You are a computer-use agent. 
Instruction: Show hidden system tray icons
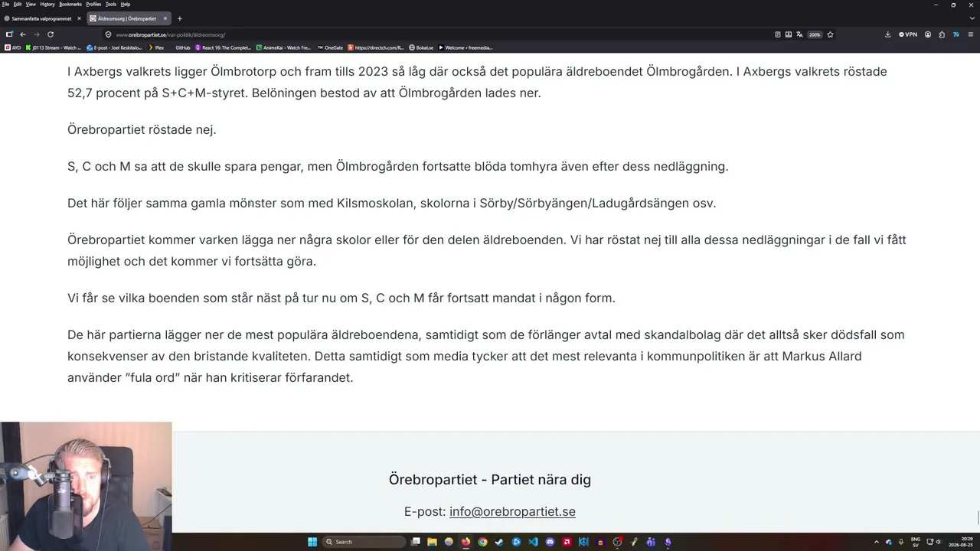click(877, 542)
